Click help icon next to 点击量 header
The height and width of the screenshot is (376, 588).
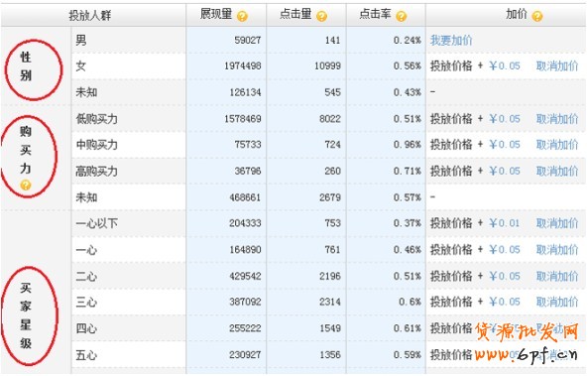tap(321, 16)
